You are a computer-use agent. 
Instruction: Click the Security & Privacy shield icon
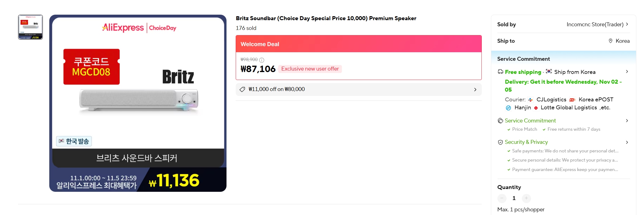pos(500,142)
